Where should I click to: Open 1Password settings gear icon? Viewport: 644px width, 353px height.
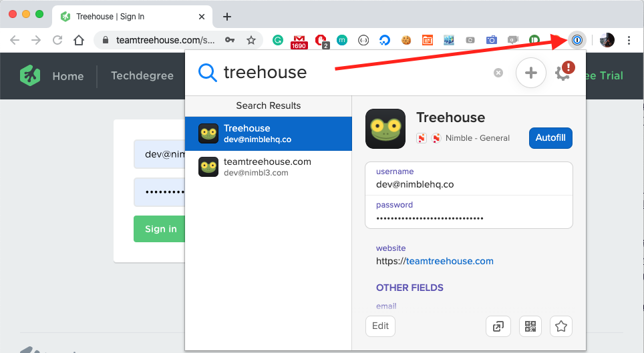[x=563, y=73]
